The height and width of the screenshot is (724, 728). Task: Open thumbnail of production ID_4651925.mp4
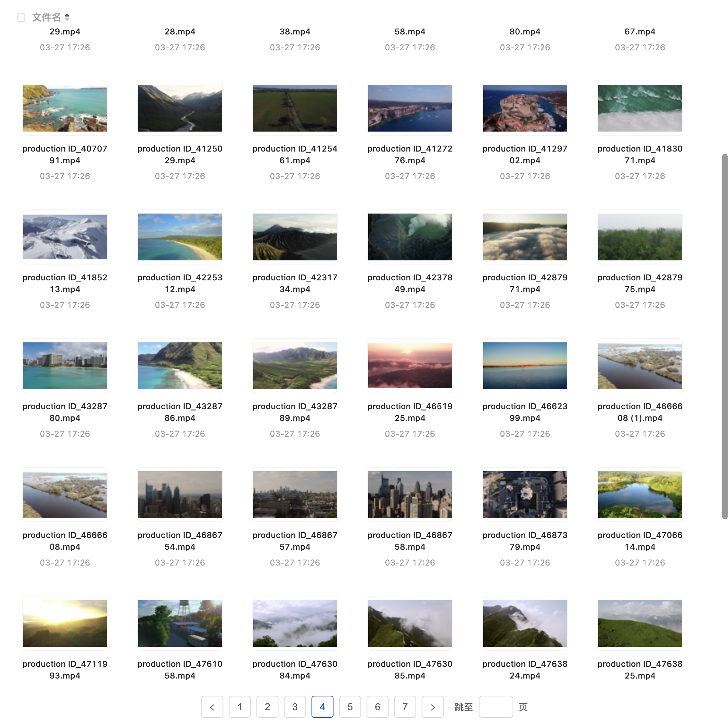pos(410,365)
